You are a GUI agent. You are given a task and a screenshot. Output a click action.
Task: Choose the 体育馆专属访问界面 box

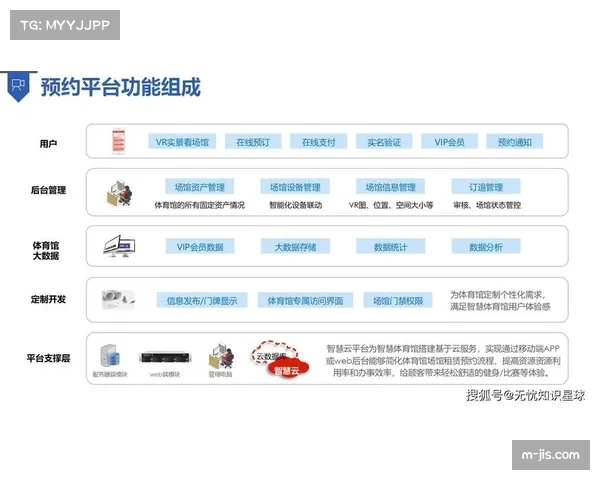click(305, 300)
